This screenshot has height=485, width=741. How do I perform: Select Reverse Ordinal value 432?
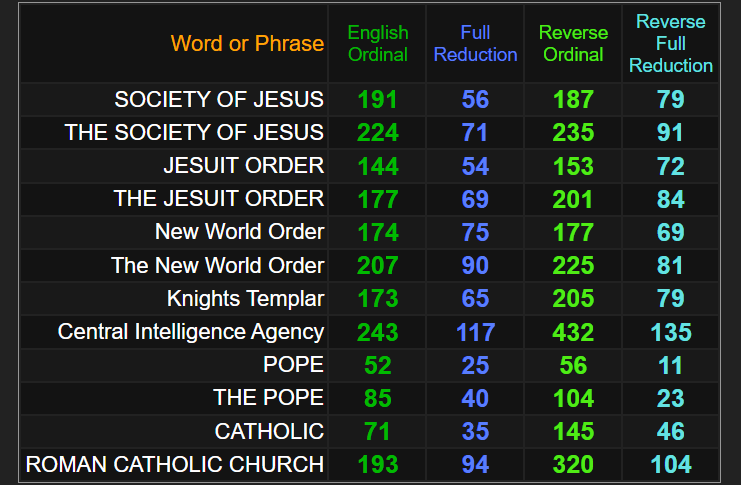click(573, 332)
